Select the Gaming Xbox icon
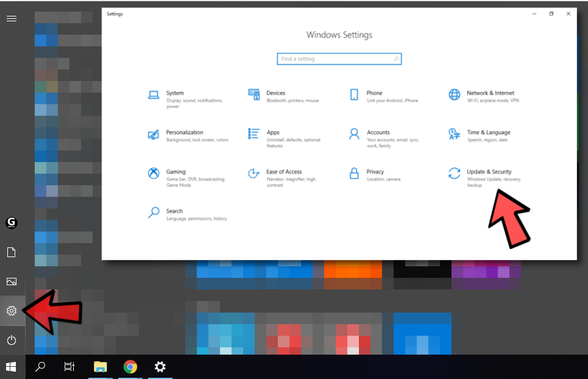This screenshot has height=379, width=588. (x=154, y=173)
